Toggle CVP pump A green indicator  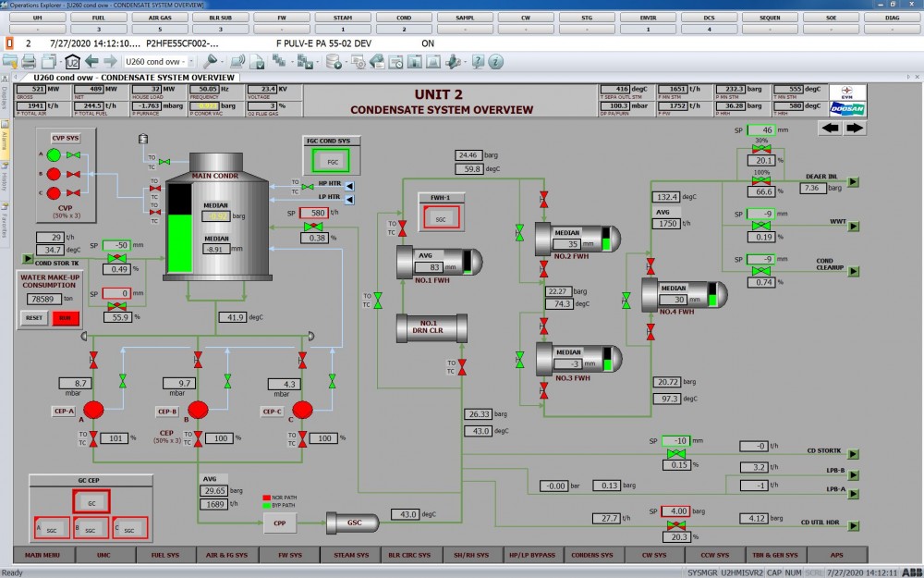point(55,154)
